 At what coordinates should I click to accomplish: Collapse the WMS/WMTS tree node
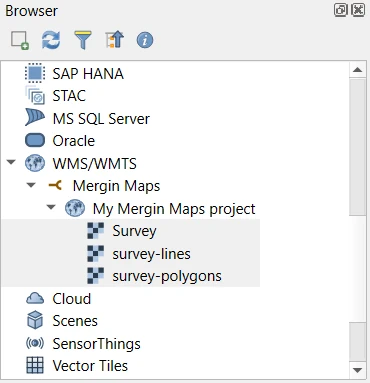(11, 163)
